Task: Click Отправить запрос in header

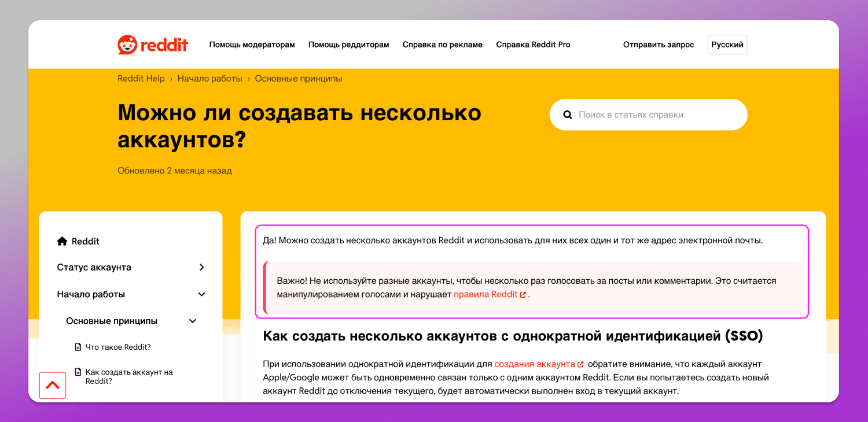Action: click(x=659, y=45)
